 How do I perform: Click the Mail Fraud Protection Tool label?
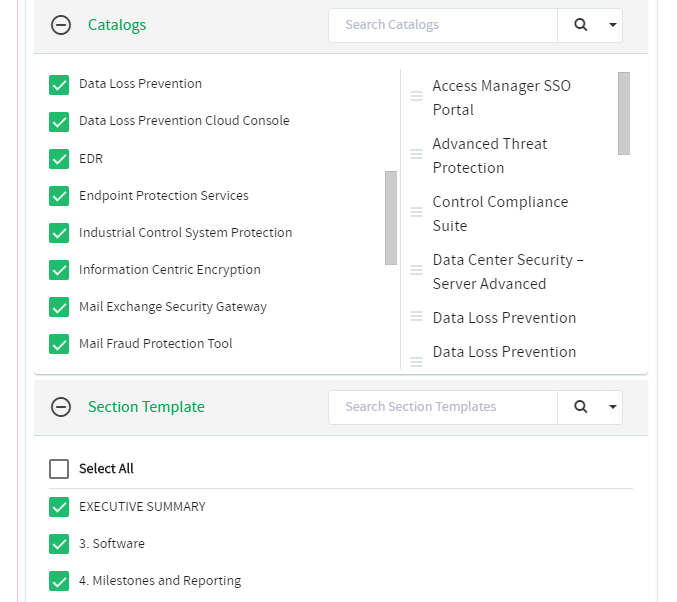155,344
